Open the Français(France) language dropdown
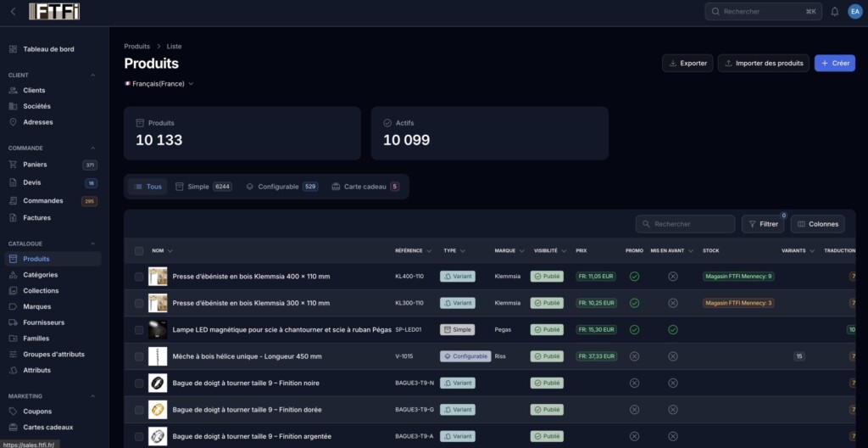 click(159, 84)
